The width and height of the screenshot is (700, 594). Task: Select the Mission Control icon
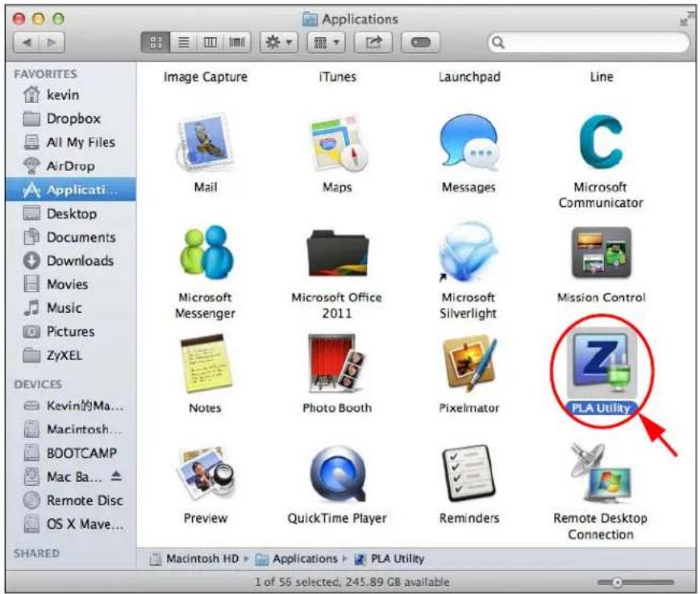(x=602, y=252)
